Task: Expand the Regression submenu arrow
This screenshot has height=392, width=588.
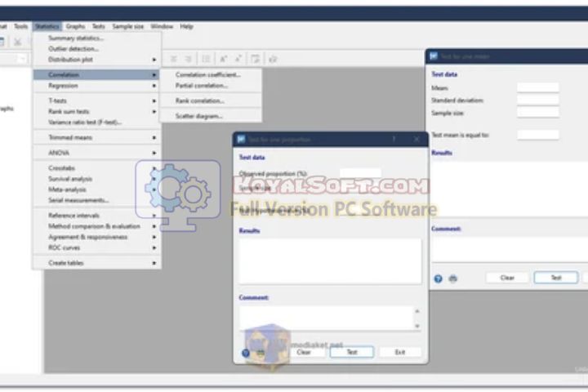Action: click(x=154, y=86)
